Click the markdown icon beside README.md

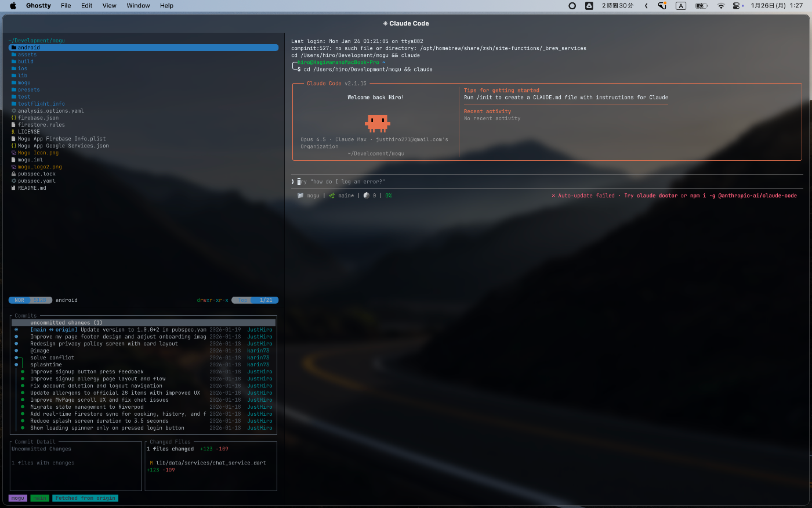pyautogui.click(x=14, y=188)
